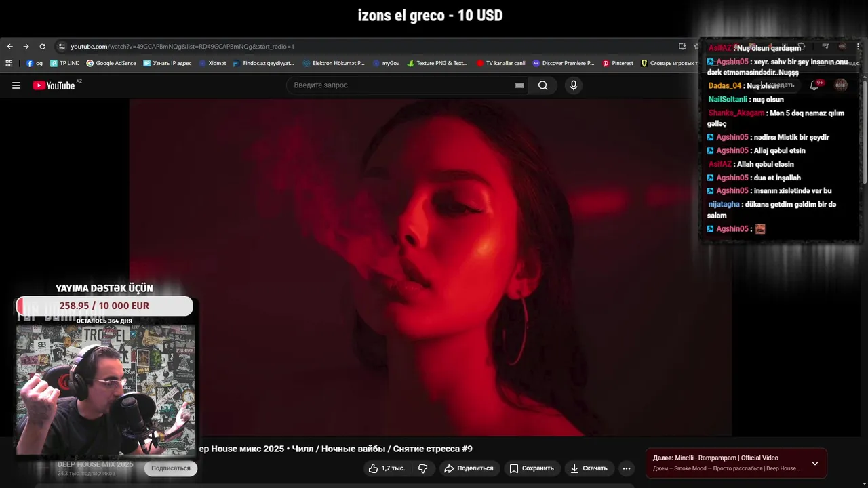The height and width of the screenshot is (488, 868).
Task: Reload the YouTube page
Action: click(42, 47)
